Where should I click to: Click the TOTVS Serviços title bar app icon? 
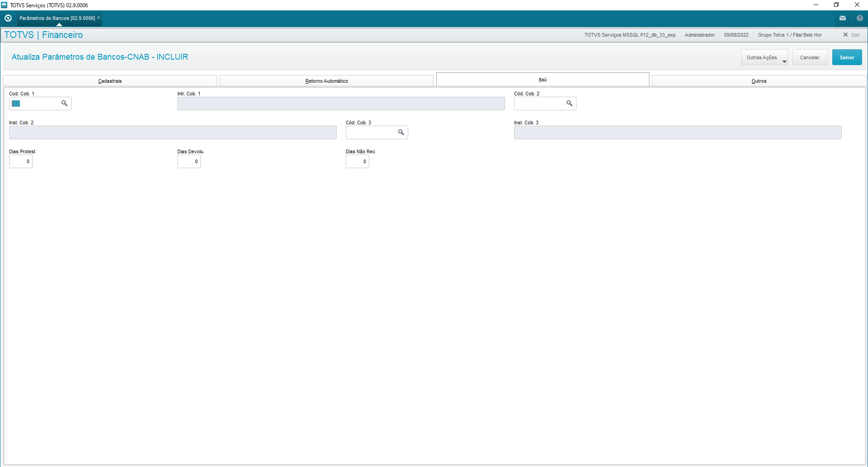(x=5, y=5)
